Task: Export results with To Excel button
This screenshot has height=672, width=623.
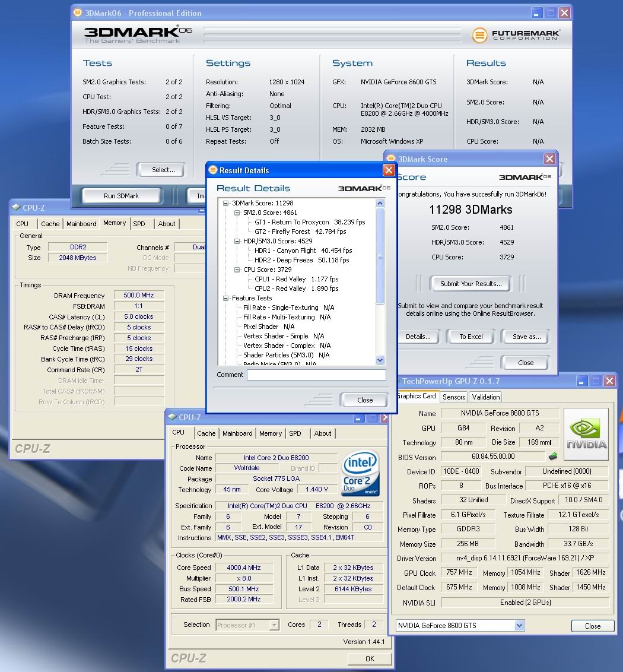Action: click(x=471, y=337)
